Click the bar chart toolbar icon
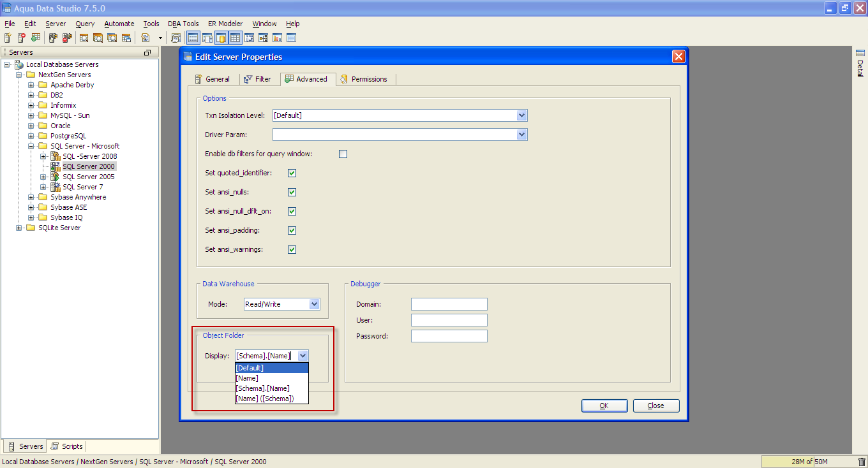The width and height of the screenshot is (868, 468). coord(277,38)
